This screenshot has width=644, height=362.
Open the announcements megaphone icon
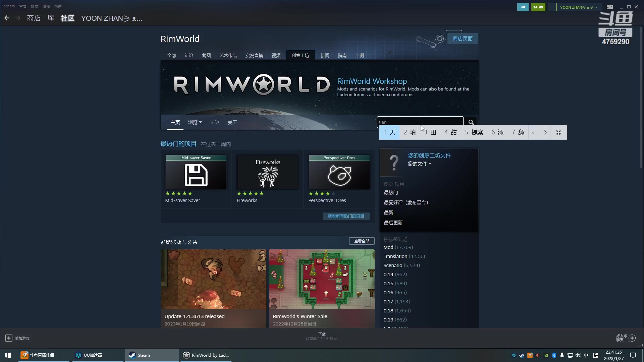coord(523,7)
